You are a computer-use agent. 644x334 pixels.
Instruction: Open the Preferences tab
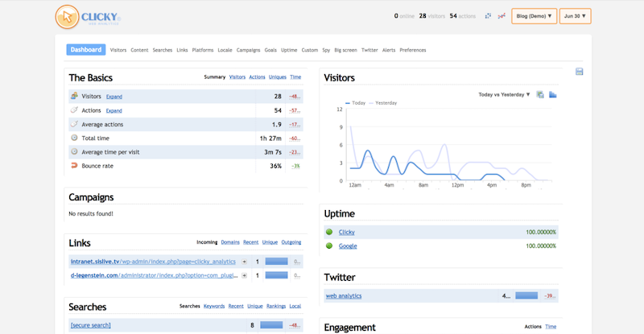[413, 50]
